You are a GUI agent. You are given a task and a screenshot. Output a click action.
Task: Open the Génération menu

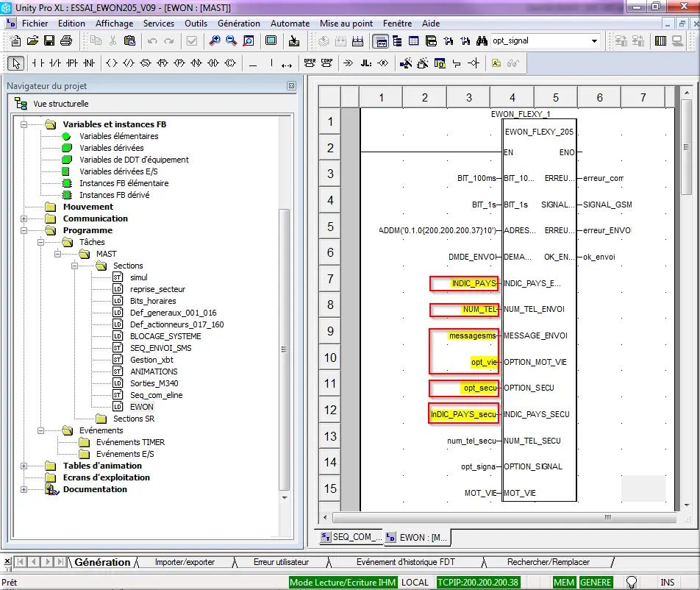click(239, 24)
